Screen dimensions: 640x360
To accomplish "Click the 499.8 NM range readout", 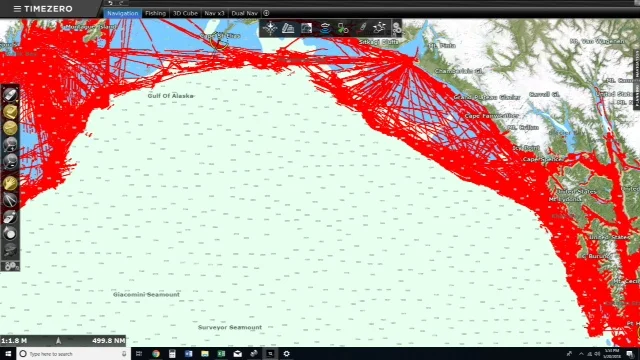I will 108,340.
